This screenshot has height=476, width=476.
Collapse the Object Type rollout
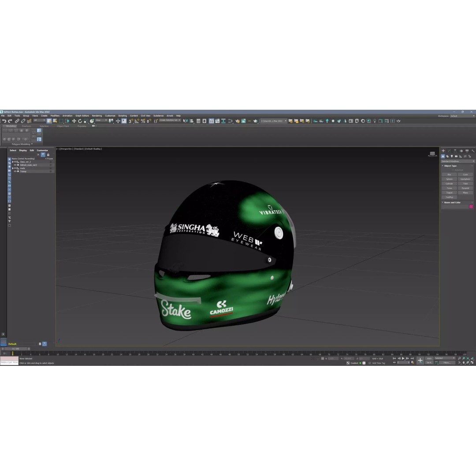pos(450,166)
